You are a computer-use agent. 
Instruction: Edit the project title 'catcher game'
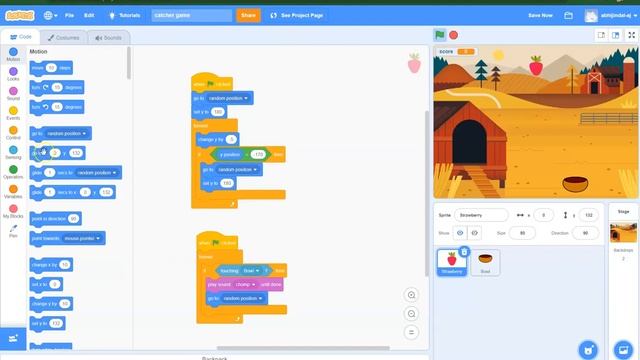point(191,16)
